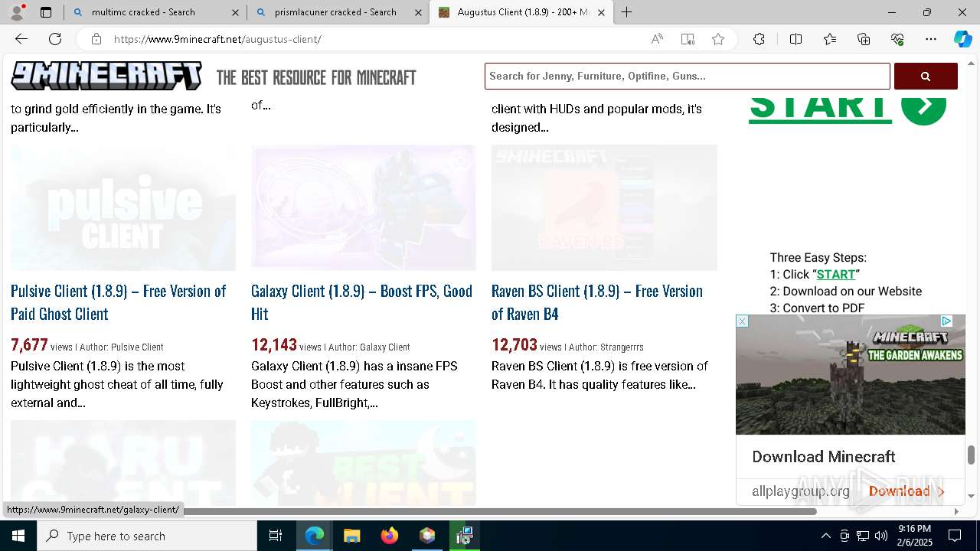Open Galaxy Client thumbnail image
This screenshot has width=980, height=551.
(x=364, y=207)
